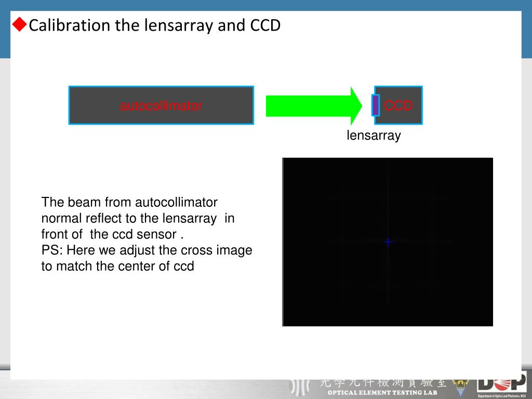The height and width of the screenshot is (399, 532).
Task: Click the red diamond bullet beside the title
Action: (19, 24)
